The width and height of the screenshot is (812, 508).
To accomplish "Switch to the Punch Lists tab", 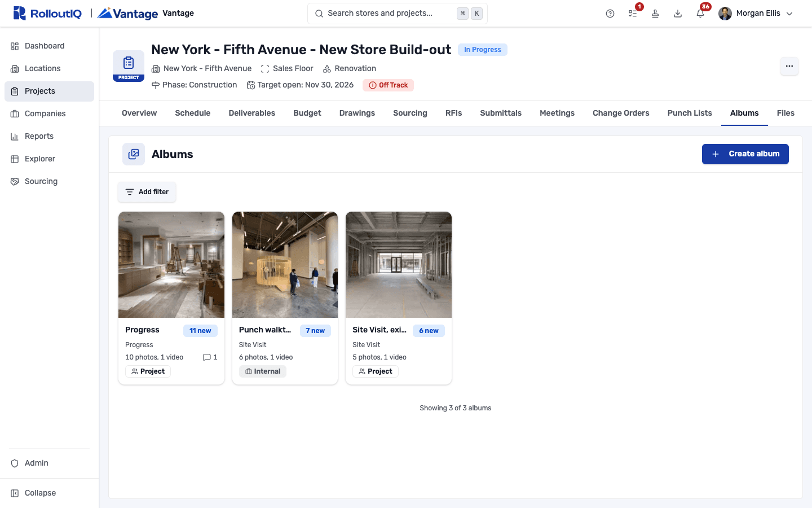I will 690,113.
